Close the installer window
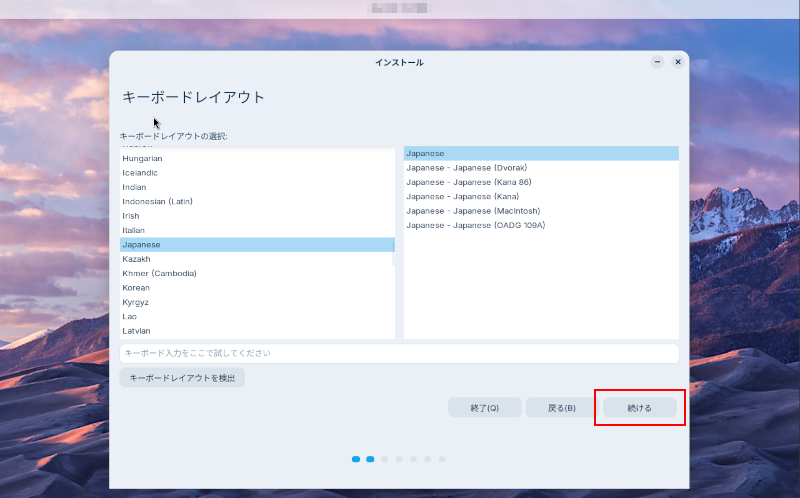The width and height of the screenshot is (800, 498). pyautogui.click(x=677, y=62)
